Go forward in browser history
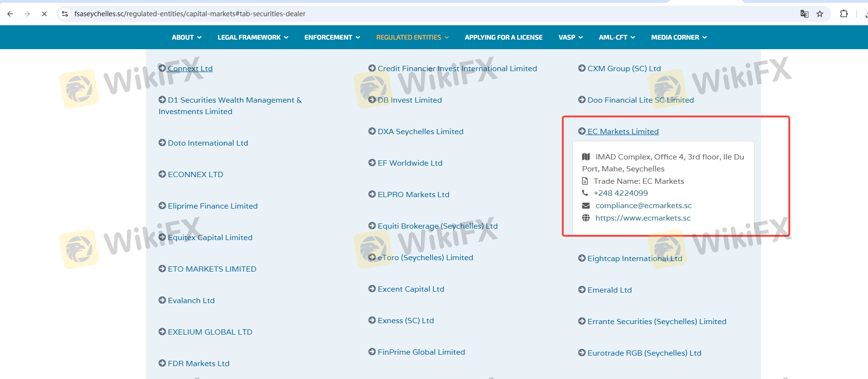This screenshot has width=868, height=379. point(27,14)
